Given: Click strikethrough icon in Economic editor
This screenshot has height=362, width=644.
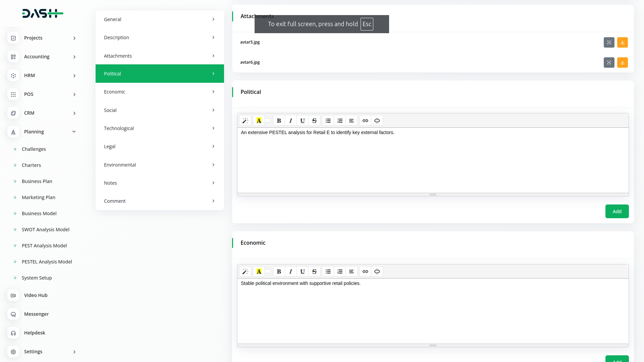Looking at the screenshot, I should click(314, 271).
